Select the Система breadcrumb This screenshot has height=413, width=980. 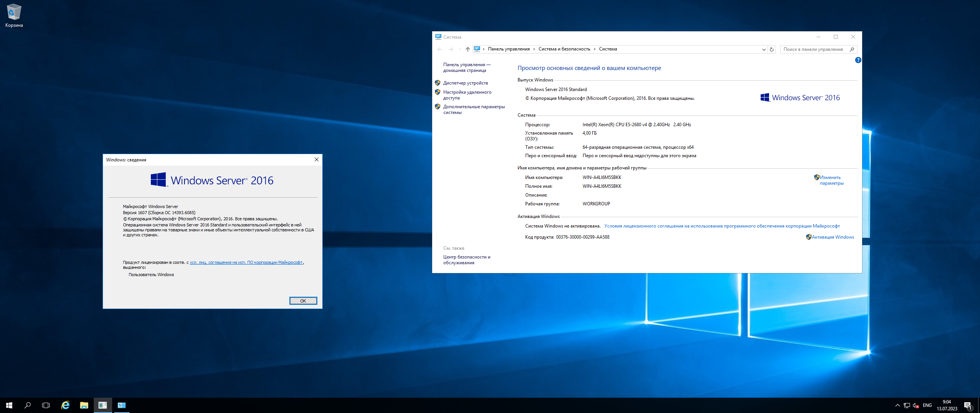tap(608, 49)
